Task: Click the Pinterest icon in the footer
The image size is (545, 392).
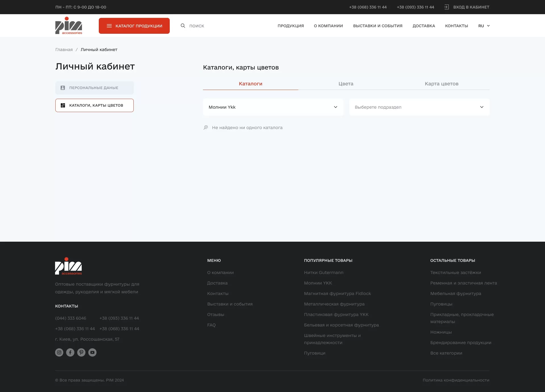Action: click(x=81, y=352)
